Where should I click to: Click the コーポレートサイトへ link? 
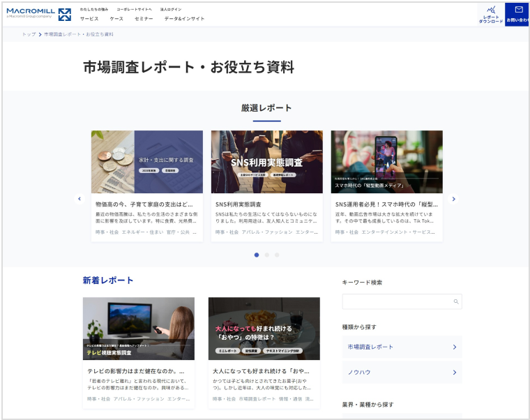(x=133, y=10)
